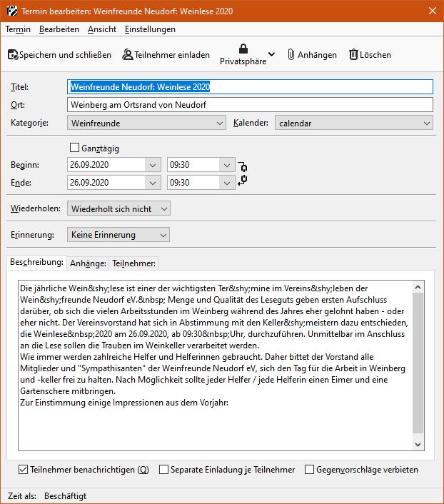Switch to the Anhänge tab
This screenshot has width=444, height=504.
[x=88, y=263]
